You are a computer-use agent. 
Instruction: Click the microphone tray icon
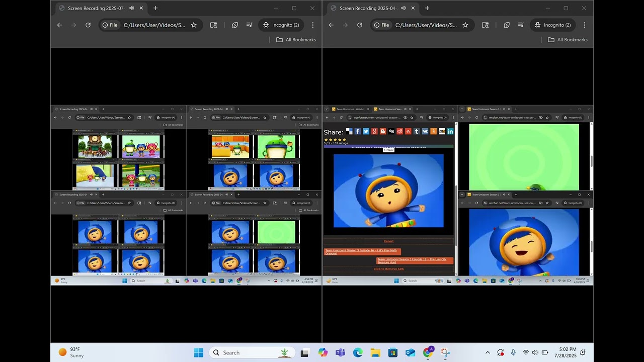[x=513, y=352]
